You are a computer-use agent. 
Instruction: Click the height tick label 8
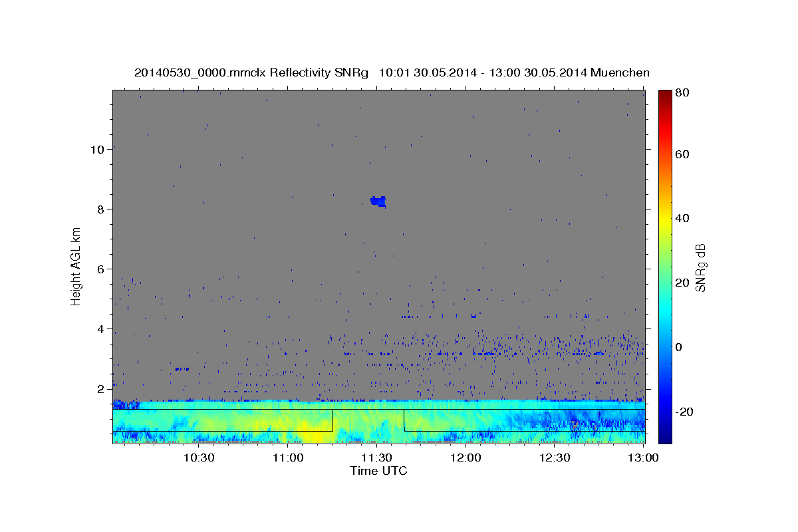[x=101, y=209]
